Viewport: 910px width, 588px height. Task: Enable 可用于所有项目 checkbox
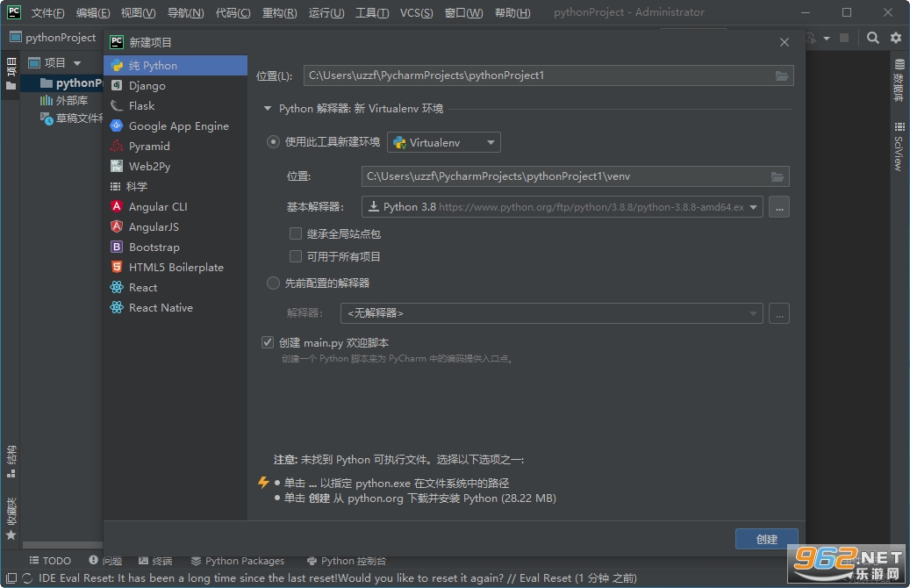click(x=296, y=256)
